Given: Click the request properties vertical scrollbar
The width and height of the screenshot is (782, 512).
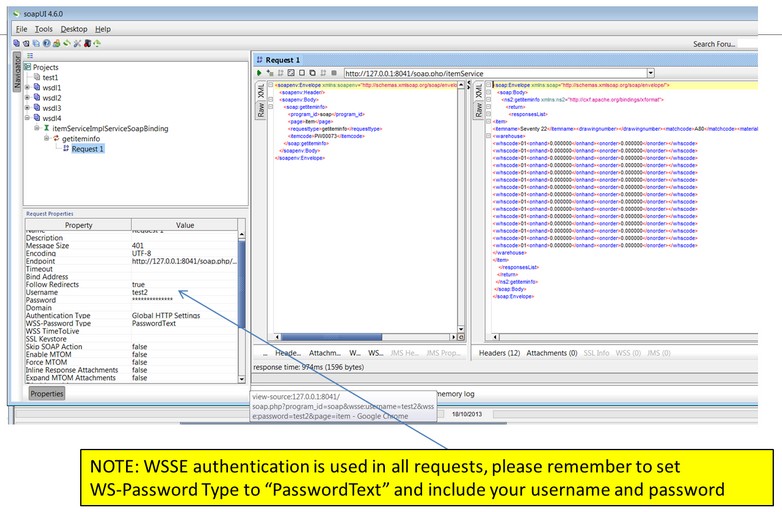Looking at the screenshot, I should point(242,300).
